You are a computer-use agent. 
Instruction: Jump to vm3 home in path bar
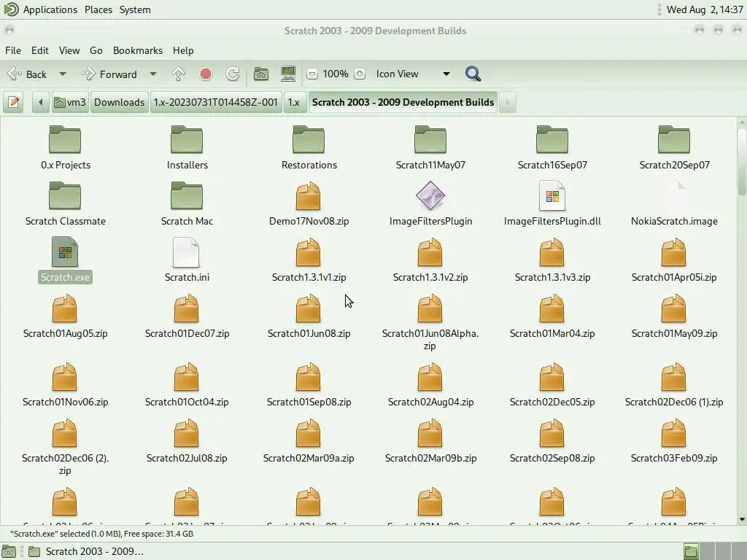(70, 102)
